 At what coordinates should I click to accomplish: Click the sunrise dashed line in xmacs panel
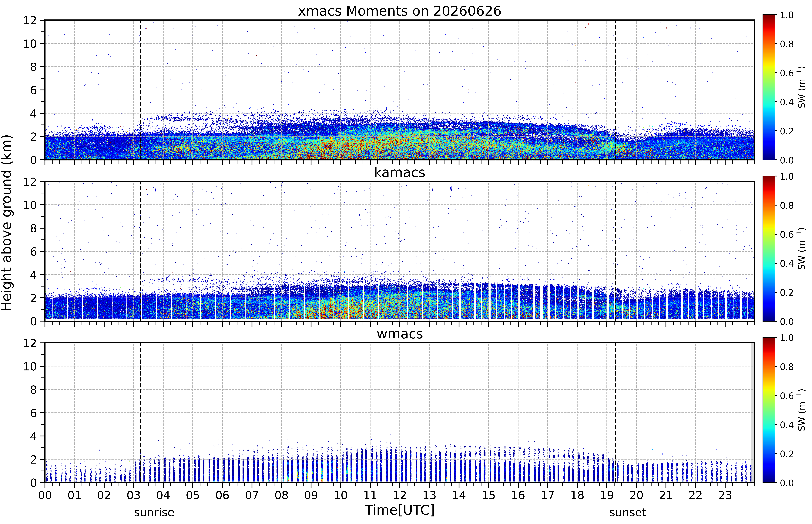point(140,90)
